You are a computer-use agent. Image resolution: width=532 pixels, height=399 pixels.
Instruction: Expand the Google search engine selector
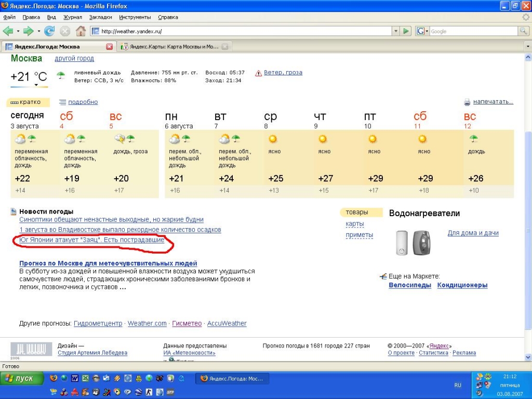422,31
